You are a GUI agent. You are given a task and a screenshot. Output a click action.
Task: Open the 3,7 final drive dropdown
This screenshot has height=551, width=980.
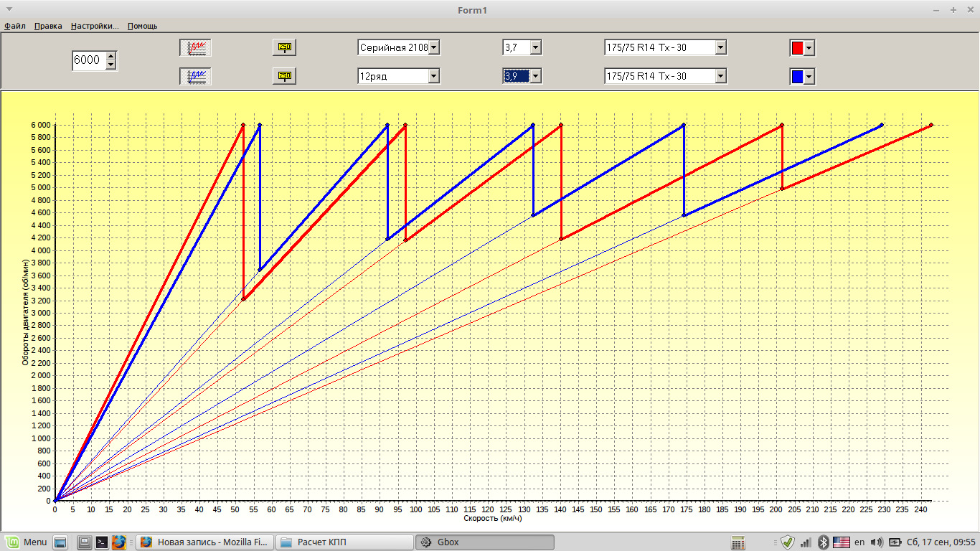[x=536, y=47]
